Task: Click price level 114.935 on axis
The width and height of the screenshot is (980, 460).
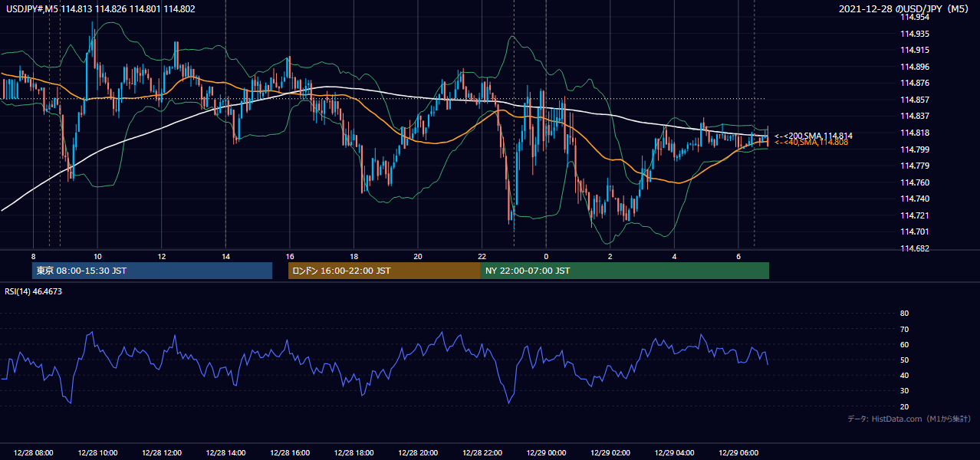Action: click(914, 34)
